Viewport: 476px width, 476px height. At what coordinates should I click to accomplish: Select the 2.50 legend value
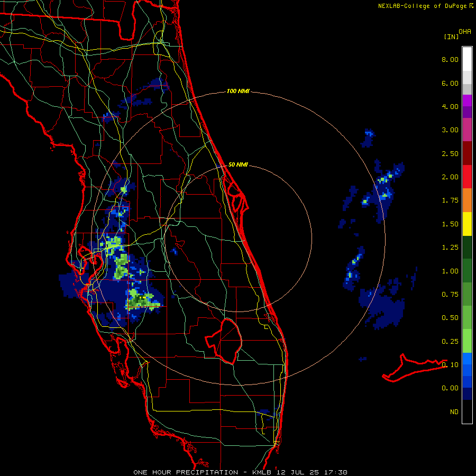(x=450, y=153)
